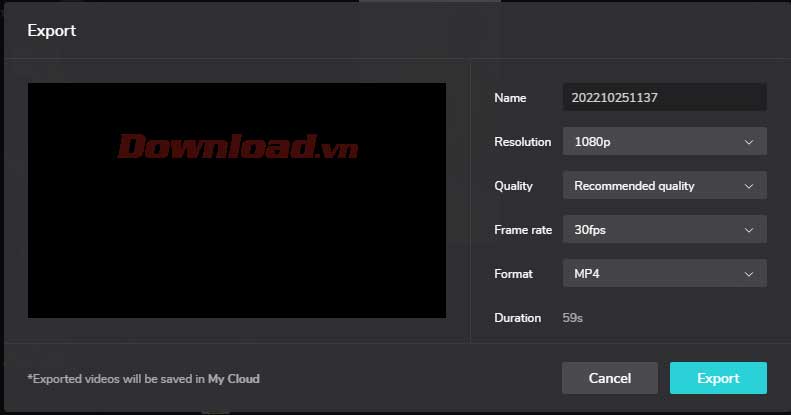Click the Export dialog title
Image resolution: width=791 pixels, height=415 pixels.
51,31
